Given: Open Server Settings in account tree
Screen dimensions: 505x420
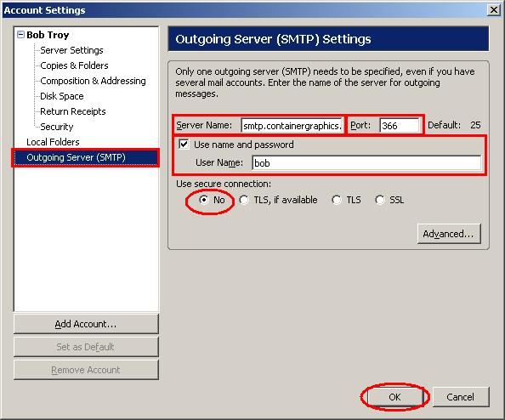Looking at the screenshot, I should coord(71,50).
